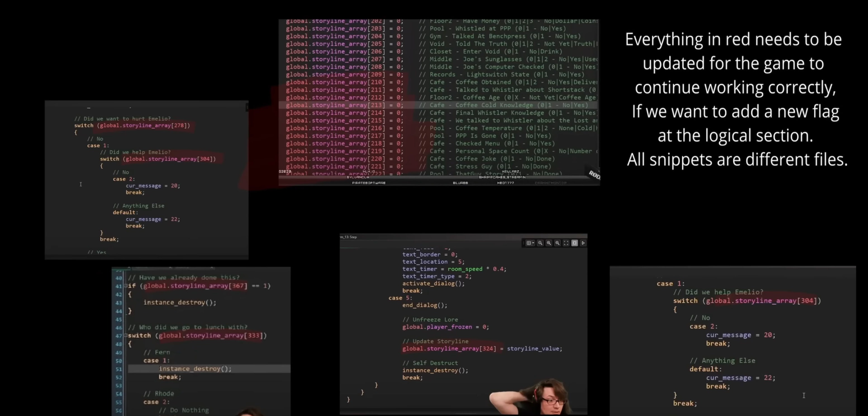Click line 'global.storyline_array[221]' Cafe Stress Guy
This screenshot has width=868, height=416.
[x=418, y=166]
